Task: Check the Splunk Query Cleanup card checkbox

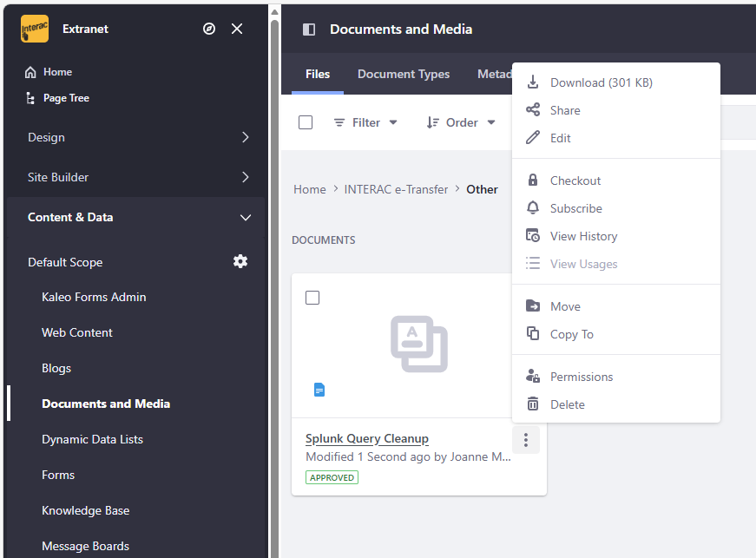Action: [312, 298]
